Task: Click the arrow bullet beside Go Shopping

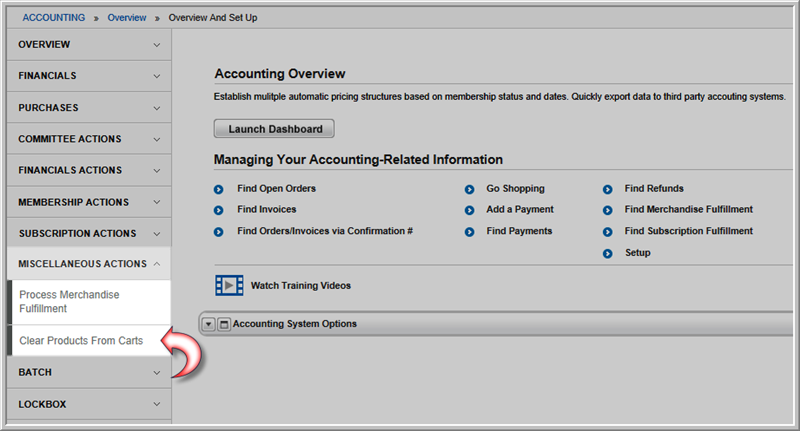Action: [469, 189]
